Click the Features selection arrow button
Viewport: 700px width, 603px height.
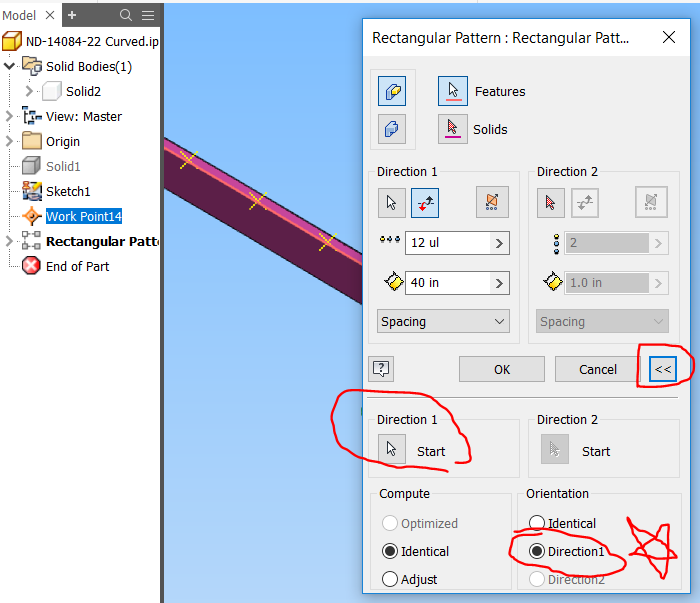[453, 91]
